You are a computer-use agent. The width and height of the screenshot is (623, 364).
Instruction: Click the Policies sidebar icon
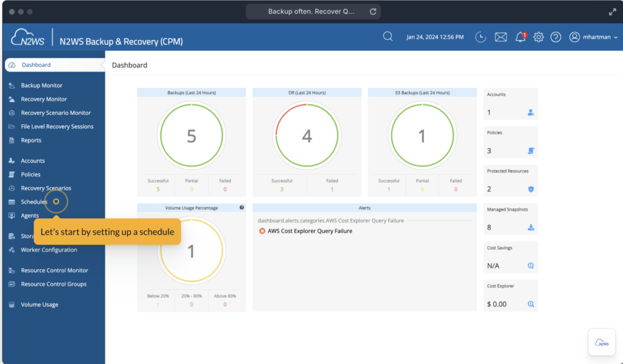12,174
